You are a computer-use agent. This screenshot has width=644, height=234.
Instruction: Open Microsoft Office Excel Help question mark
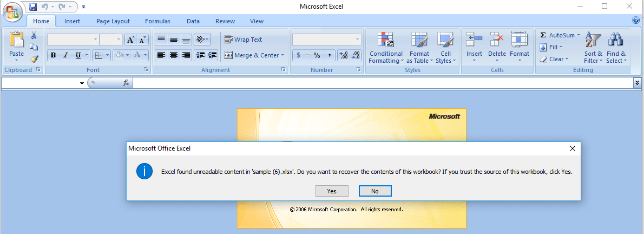636,20
